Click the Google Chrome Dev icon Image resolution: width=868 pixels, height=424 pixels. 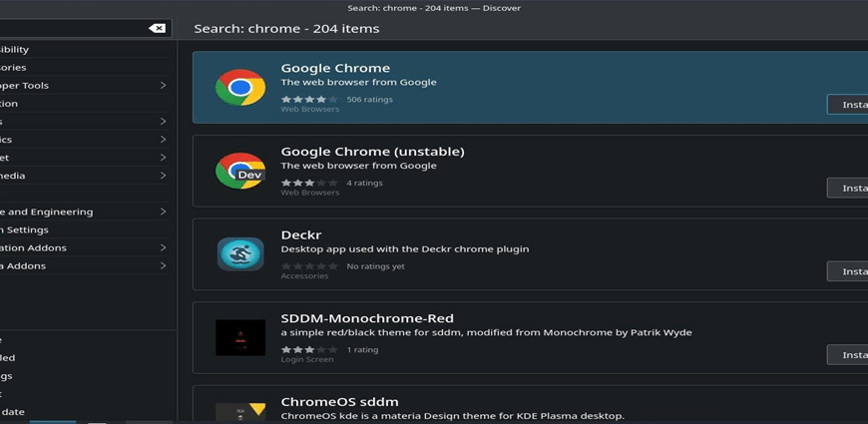[x=240, y=171]
